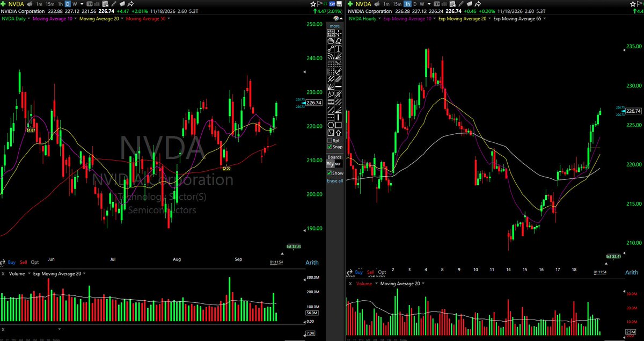Image resolution: width=644 pixels, height=341 pixels.
Task: Select the rectangle shape tool
Action: pyautogui.click(x=339, y=125)
